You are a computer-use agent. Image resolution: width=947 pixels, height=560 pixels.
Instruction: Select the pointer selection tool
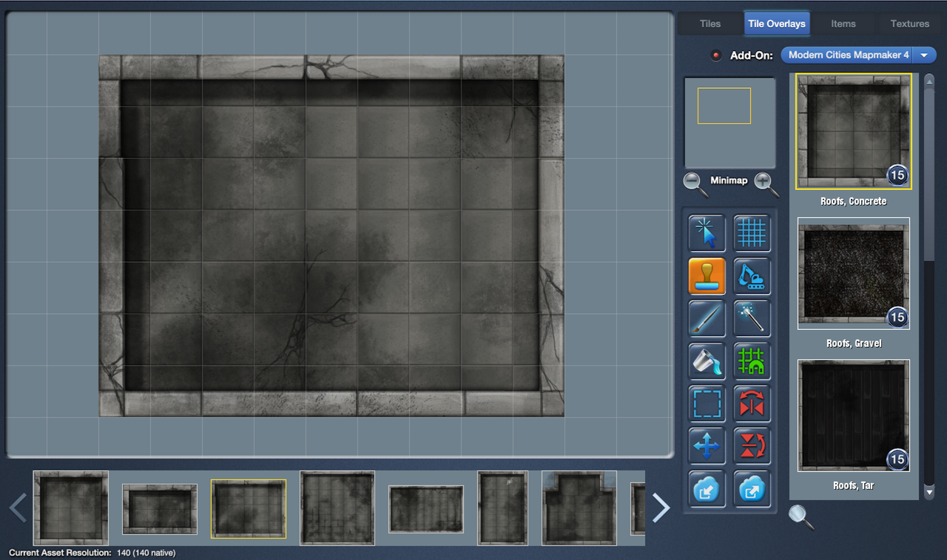[x=707, y=233]
